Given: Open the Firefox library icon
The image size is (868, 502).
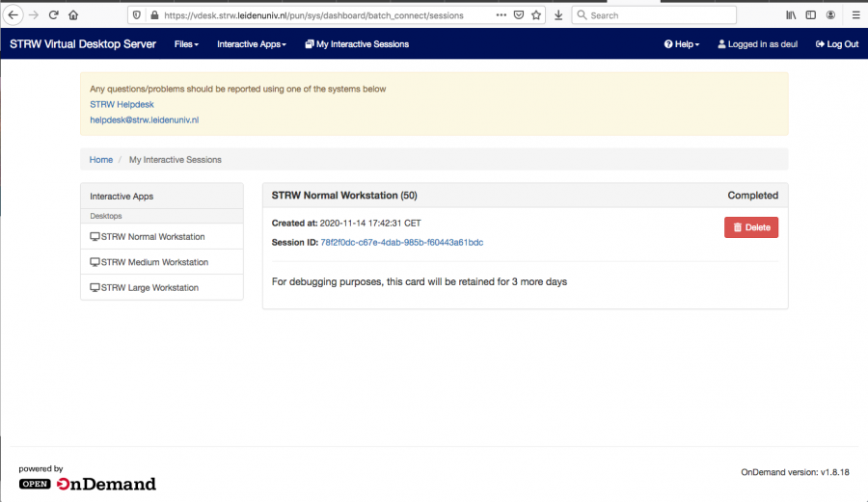Looking at the screenshot, I should [x=791, y=15].
